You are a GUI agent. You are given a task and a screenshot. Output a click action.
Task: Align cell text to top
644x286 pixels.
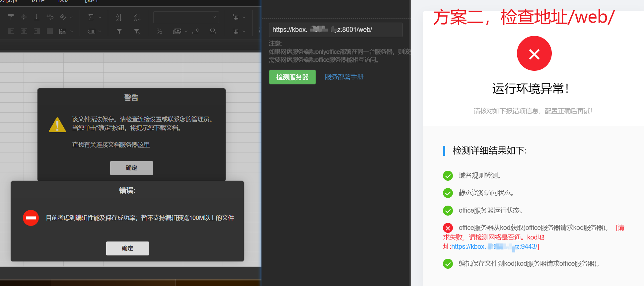pos(11,17)
